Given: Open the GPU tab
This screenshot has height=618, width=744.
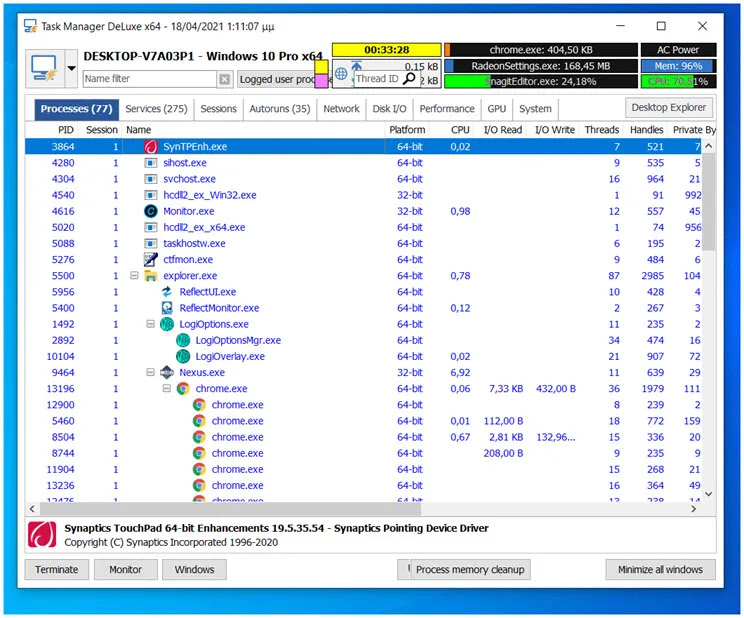Looking at the screenshot, I should pyautogui.click(x=496, y=109).
